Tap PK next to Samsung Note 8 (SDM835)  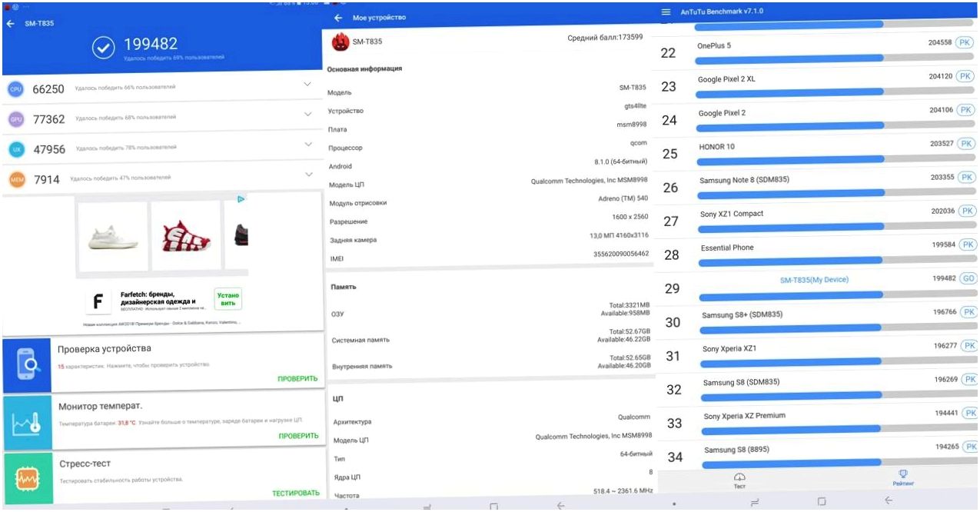[x=967, y=178]
